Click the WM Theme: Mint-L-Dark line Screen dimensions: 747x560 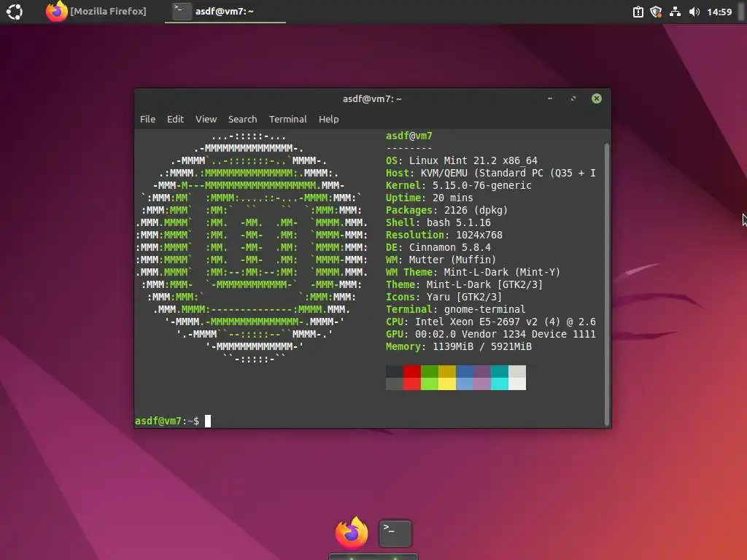473,272
